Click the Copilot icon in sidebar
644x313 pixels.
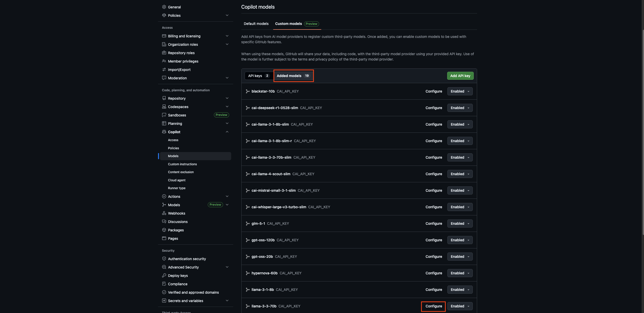tap(164, 132)
